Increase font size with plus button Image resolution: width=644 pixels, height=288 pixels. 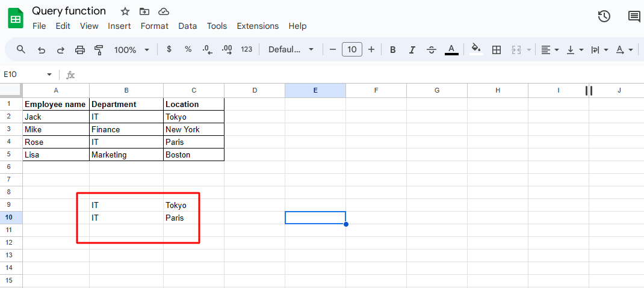pyautogui.click(x=371, y=49)
